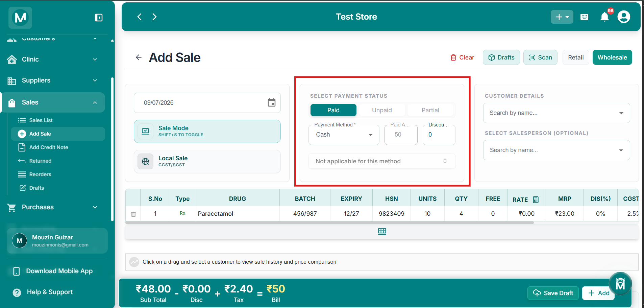Open the salesperson Search by name dropdown
644x308 pixels.
click(x=556, y=150)
